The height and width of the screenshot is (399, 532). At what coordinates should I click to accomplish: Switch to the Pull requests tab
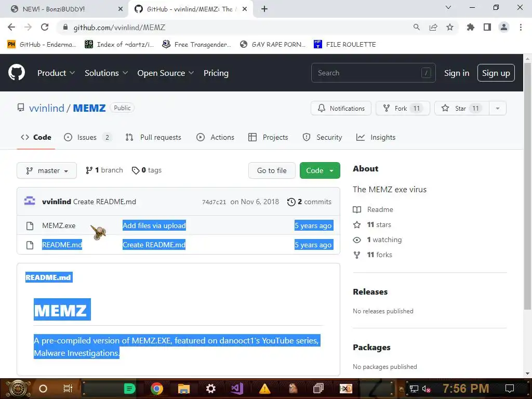[153, 137]
